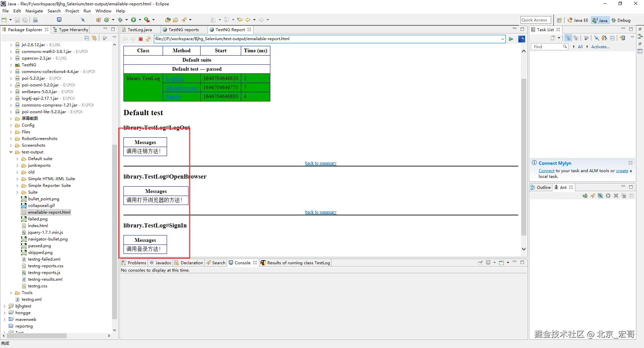Stop page loading in the browser
Viewport: 644px width, 348px height.
coord(141,39)
